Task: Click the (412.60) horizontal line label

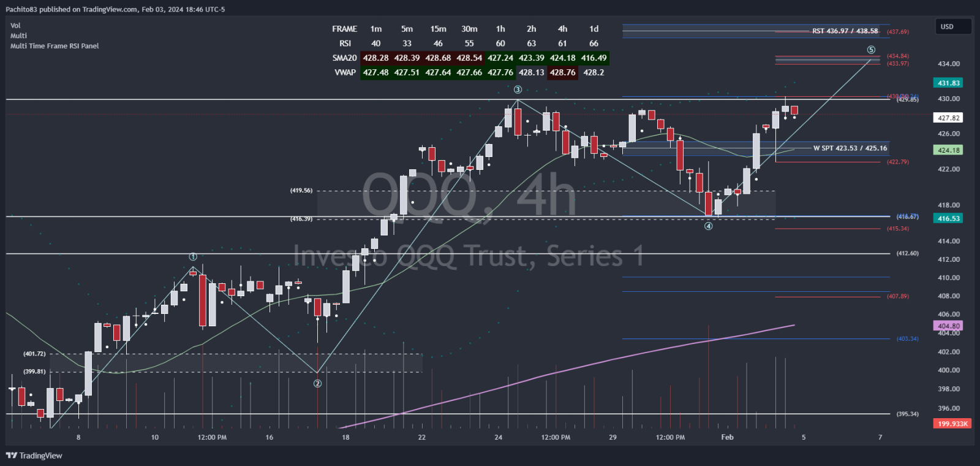Action: click(x=907, y=253)
